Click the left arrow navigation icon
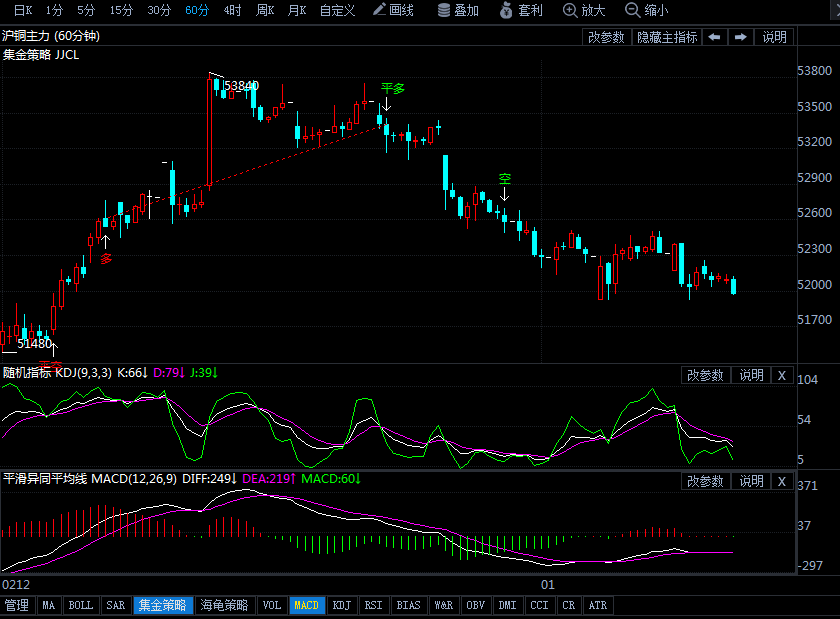 (713, 36)
